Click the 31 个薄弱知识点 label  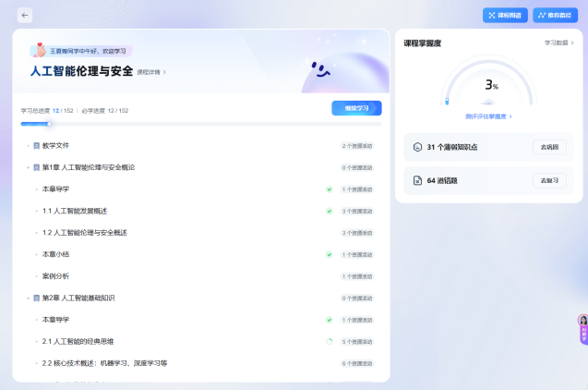tap(452, 147)
